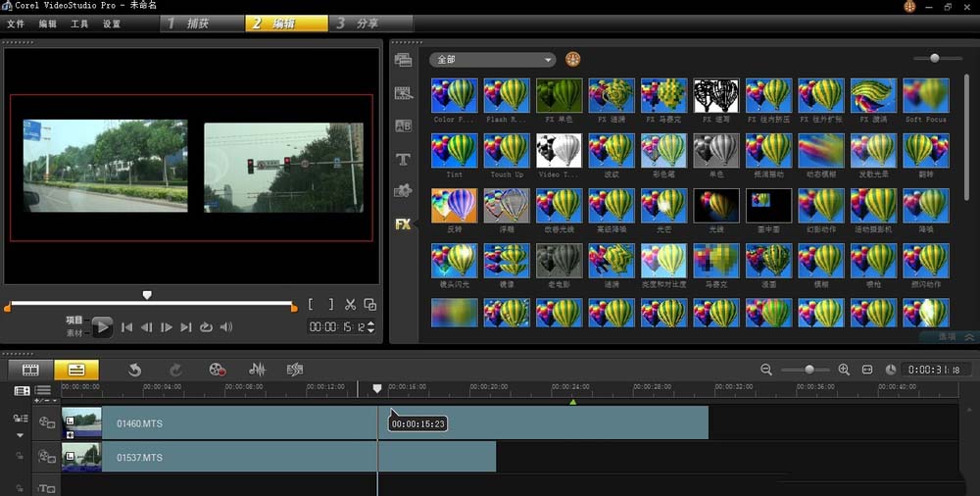Open the Media library panel icon
The image size is (980, 496).
coord(403,61)
